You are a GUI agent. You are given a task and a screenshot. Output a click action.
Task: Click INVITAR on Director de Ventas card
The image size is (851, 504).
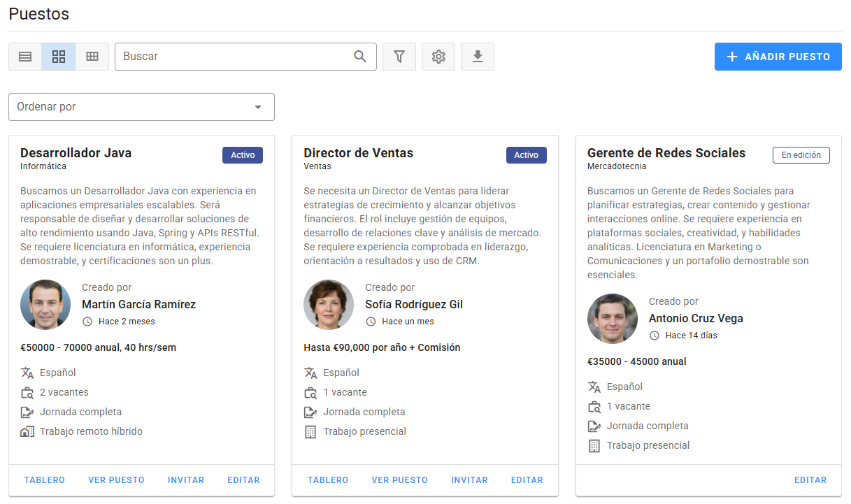tap(469, 480)
